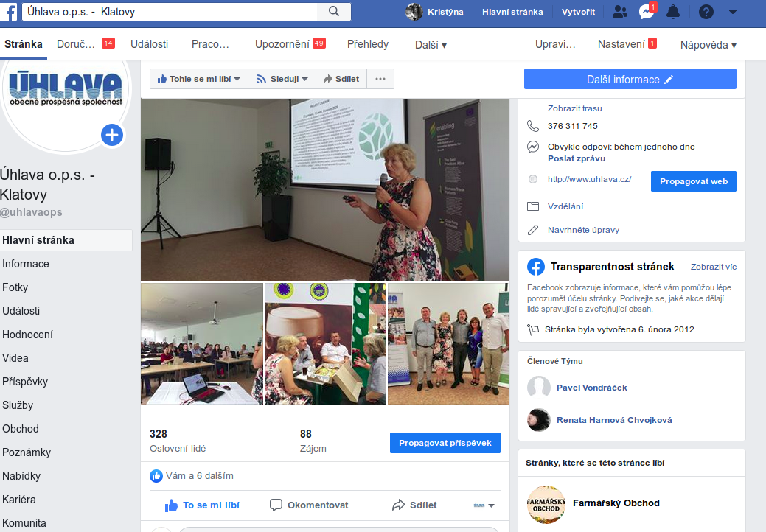Expand the 'Nápověda' dropdown
The height and width of the screenshot is (532, 766).
(708, 45)
